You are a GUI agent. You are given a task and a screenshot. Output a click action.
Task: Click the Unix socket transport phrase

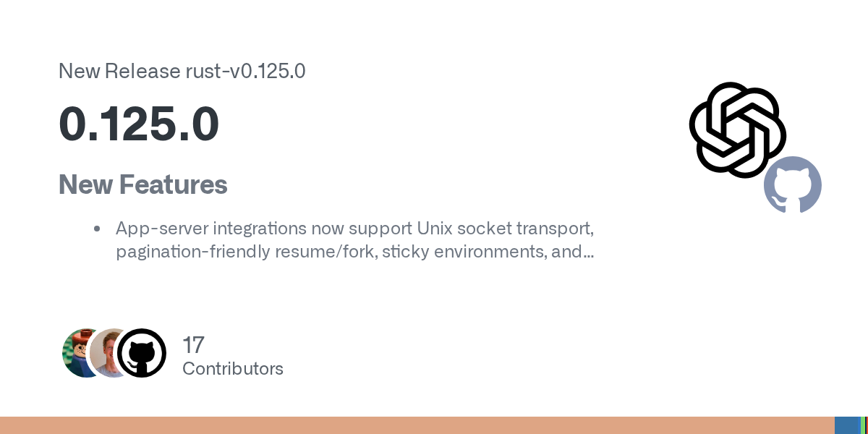[x=505, y=229]
